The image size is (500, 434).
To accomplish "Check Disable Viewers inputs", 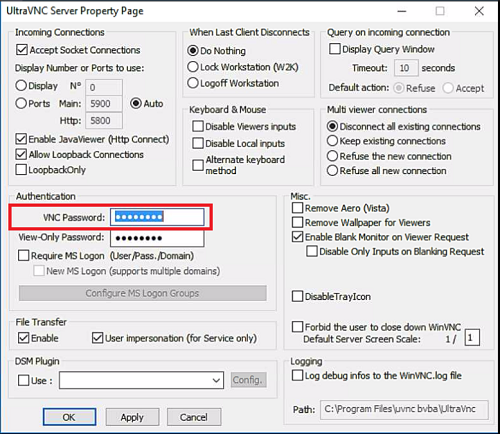I will (198, 126).
